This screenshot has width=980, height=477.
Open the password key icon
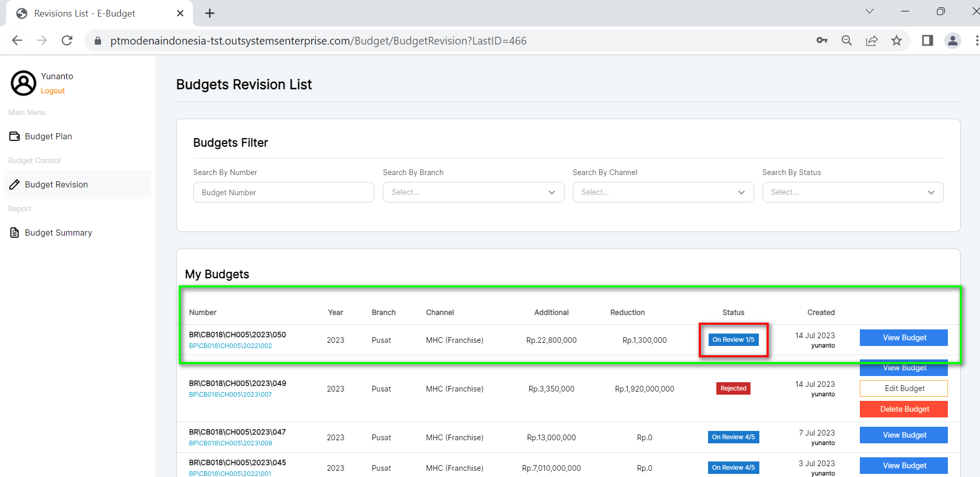click(x=822, y=40)
